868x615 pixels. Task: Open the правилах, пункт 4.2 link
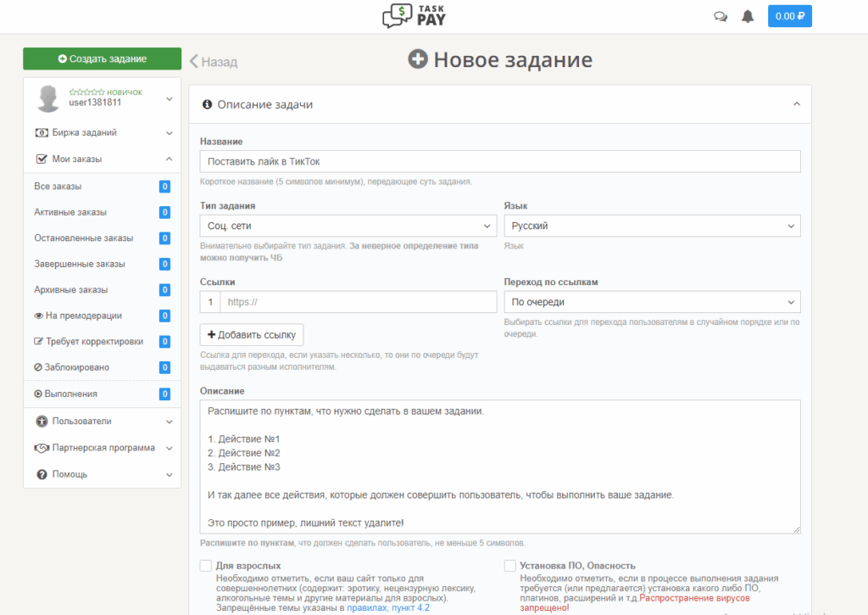[x=388, y=608]
